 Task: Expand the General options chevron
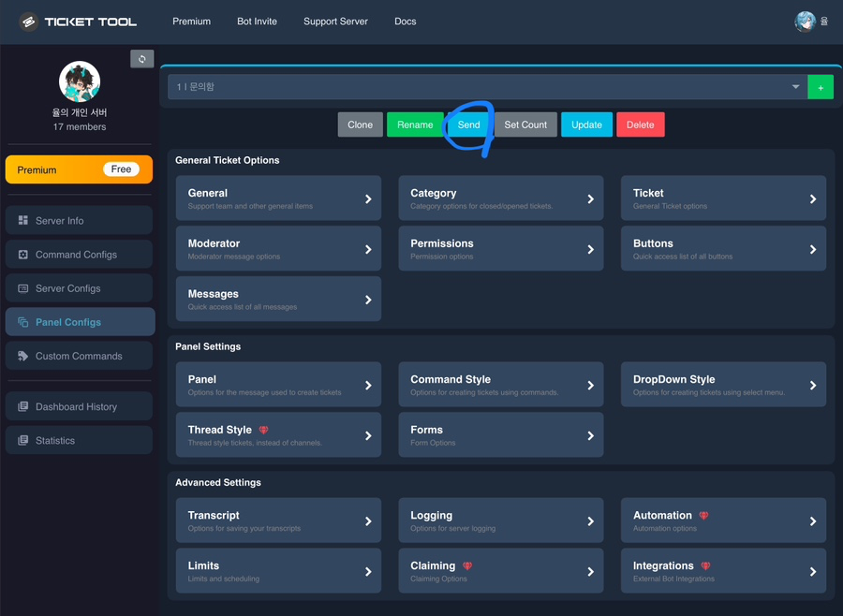[x=368, y=198]
